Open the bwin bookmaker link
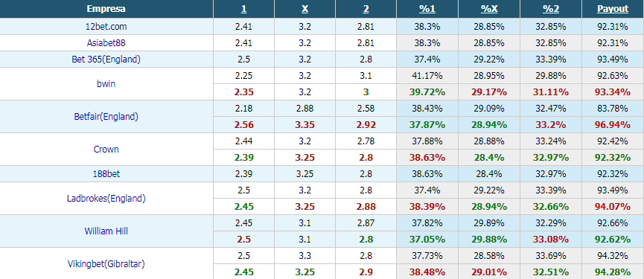The height and width of the screenshot is (279, 644). [x=106, y=83]
